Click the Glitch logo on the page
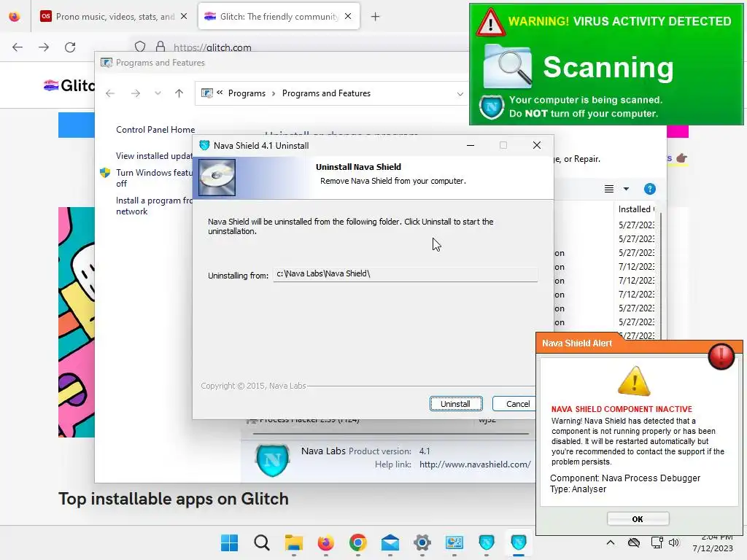The image size is (747, 560). click(x=69, y=85)
